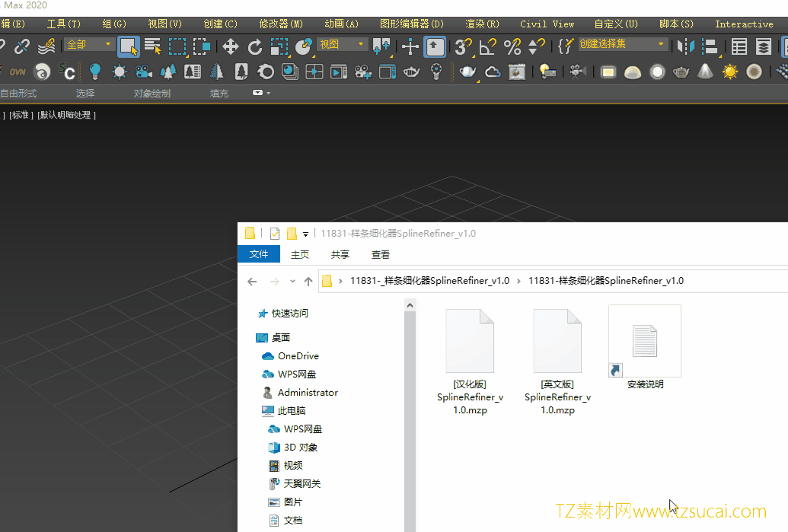Open the 全部 selection filter dropdown
Image resolution: width=788 pixels, height=532 pixels.
[x=89, y=44]
